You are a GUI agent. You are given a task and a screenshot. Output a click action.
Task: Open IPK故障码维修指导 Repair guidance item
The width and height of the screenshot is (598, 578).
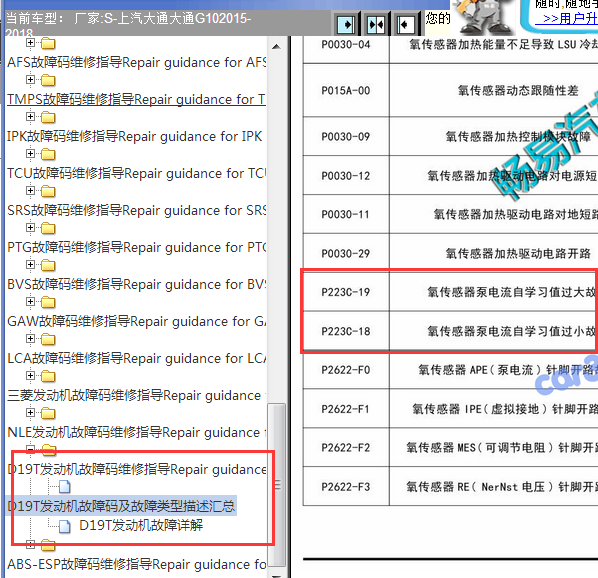click(x=135, y=136)
